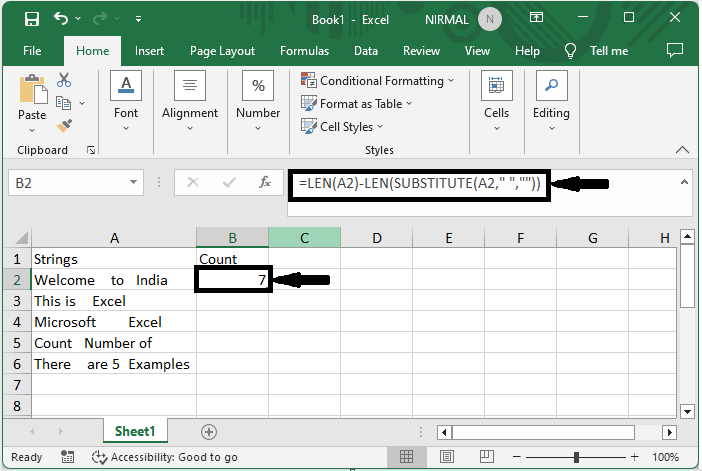This screenshot has width=702, height=471.
Task: Open the File menu
Action: click(x=32, y=51)
